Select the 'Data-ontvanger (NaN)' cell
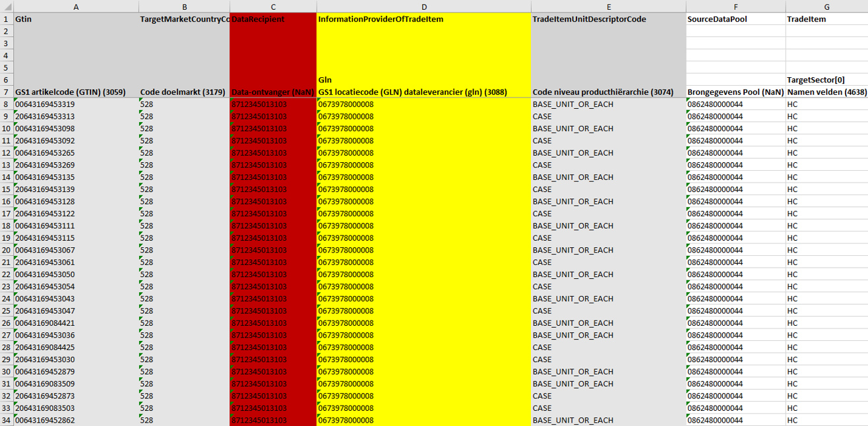The height and width of the screenshot is (426, 868). pyautogui.click(x=273, y=92)
